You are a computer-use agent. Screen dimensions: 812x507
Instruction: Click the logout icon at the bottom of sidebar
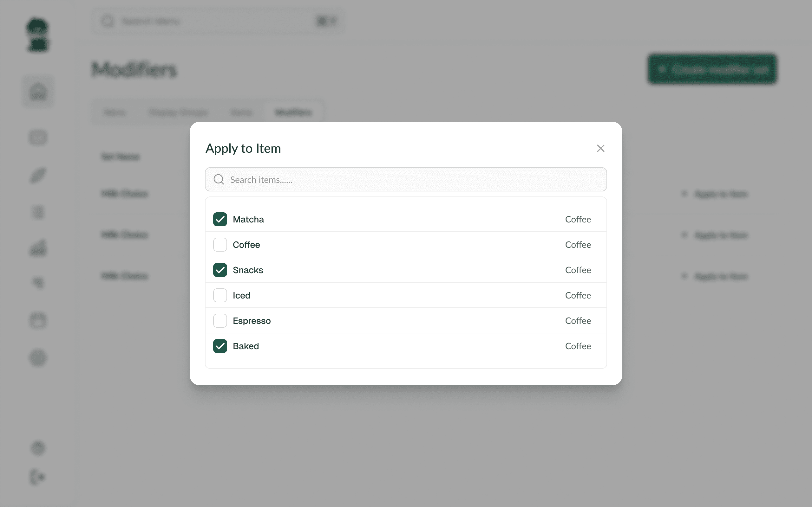[38, 477]
